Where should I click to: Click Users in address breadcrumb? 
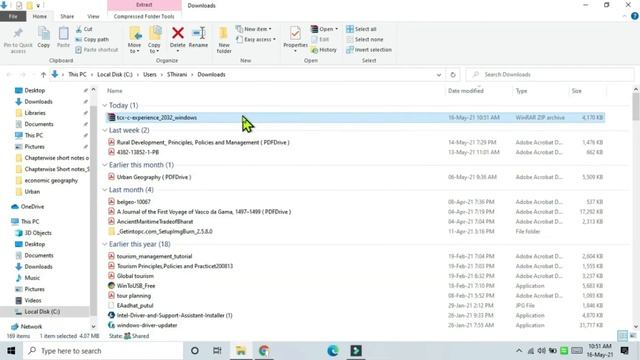click(150, 75)
